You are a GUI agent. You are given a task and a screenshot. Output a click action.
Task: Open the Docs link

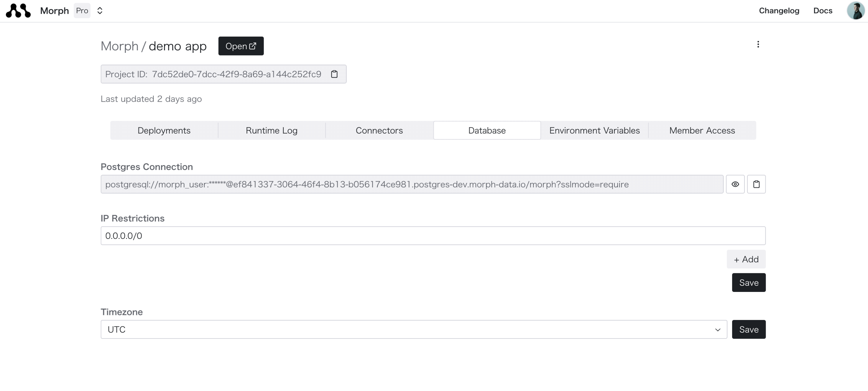[x=823, y=11]
